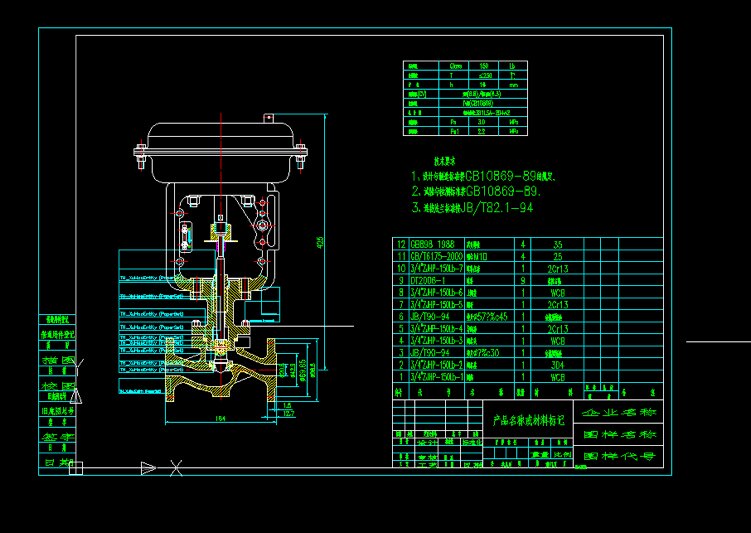Select the 1988 standard code in row 12
751x533 pixels.
(x=432, y=244)
